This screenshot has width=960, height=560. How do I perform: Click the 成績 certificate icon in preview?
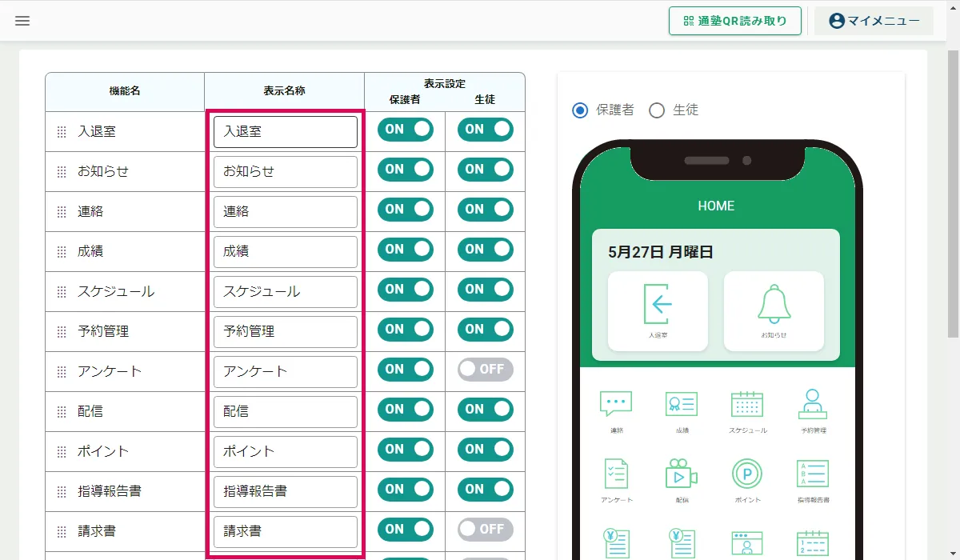[682, 404]
